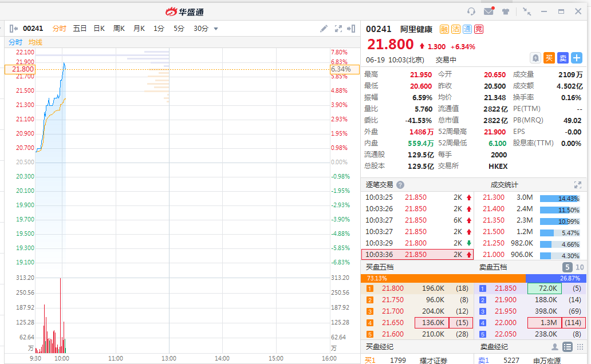Expand chart to fullscreen
This screenshot has width=591, height=364.
(338, 29)
